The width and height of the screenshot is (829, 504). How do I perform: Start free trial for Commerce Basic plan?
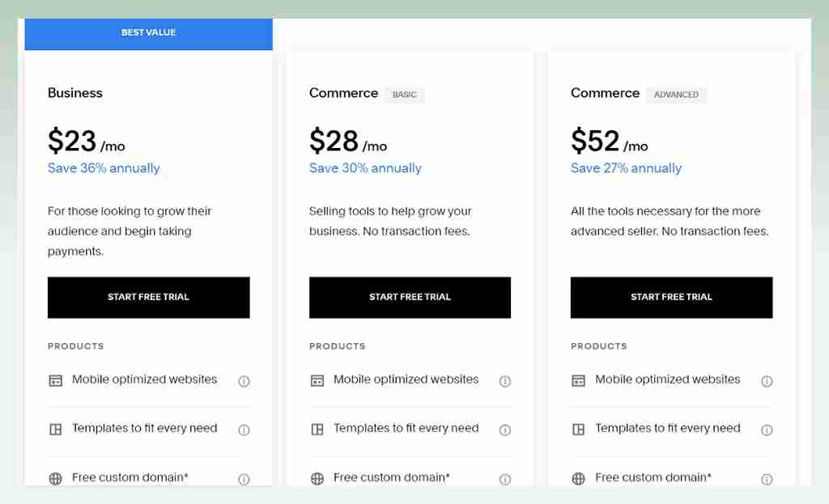(x=410, y=298)
